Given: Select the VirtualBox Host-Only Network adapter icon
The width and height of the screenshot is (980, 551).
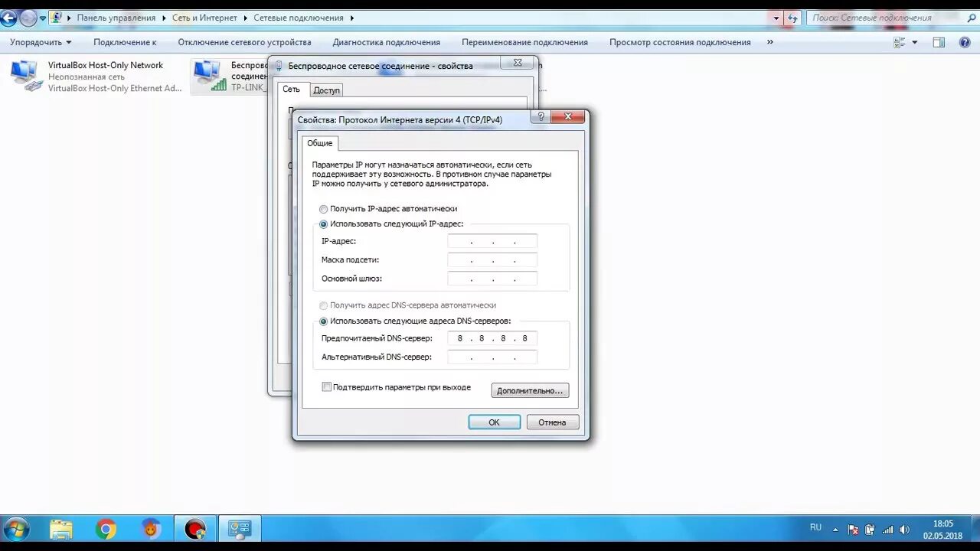Looking at the screenshot, I should click(x=27, y=77).
